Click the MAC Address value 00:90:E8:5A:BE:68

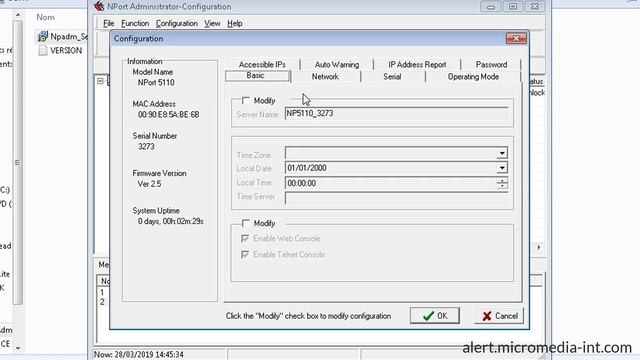click(x=169, y=115)
